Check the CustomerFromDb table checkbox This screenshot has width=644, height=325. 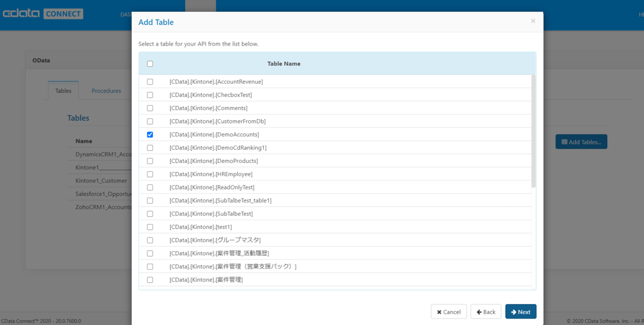(150, 121)
